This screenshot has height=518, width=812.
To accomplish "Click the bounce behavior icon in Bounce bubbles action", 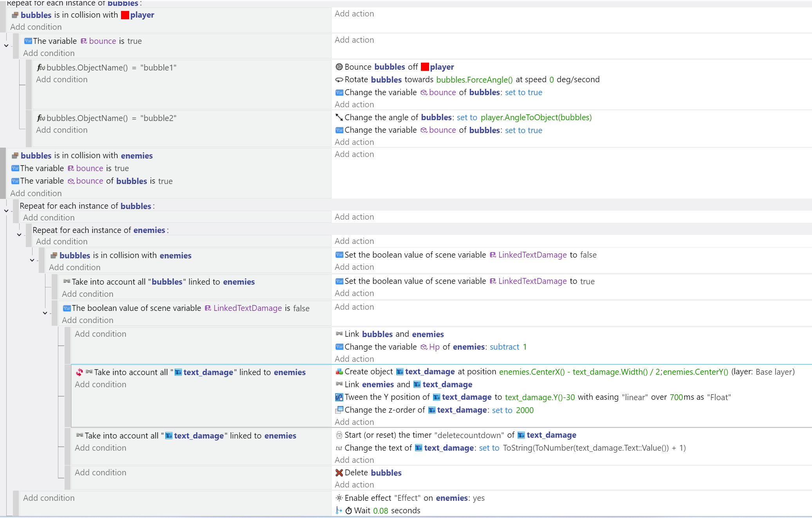I will [339, 67].
